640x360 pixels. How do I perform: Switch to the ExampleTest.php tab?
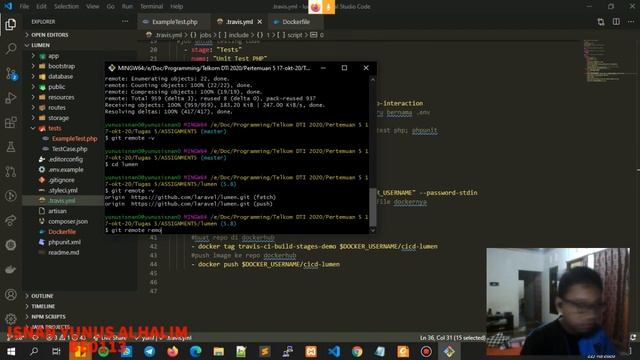174,22
